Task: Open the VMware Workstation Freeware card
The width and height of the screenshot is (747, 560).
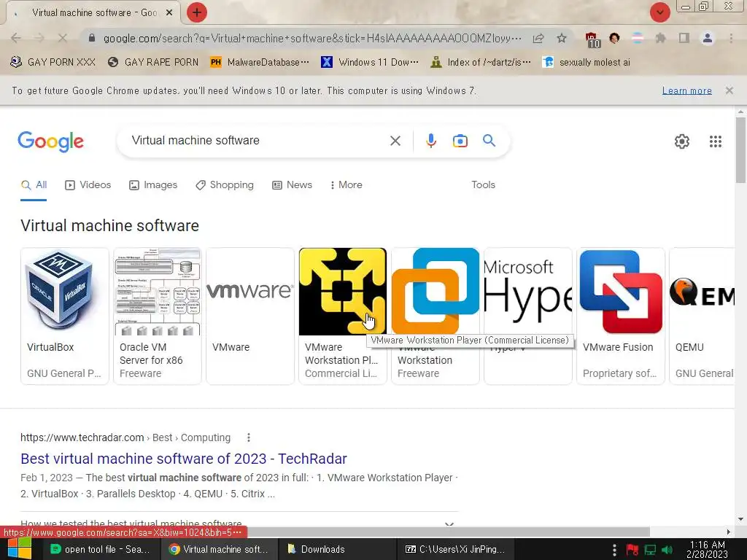Action: (x=436, y=316)
